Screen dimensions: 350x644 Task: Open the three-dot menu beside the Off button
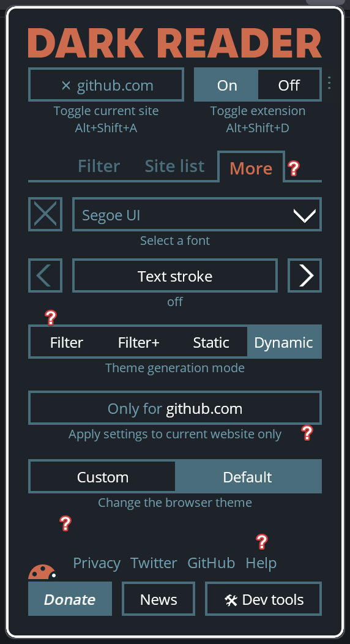click(x=329, y=83)
